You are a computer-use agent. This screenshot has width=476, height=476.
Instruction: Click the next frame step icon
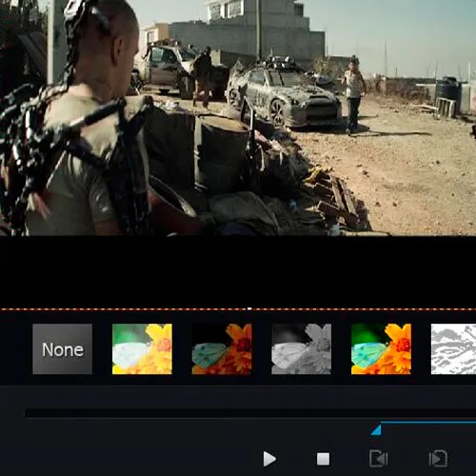(x=438, y=459)
